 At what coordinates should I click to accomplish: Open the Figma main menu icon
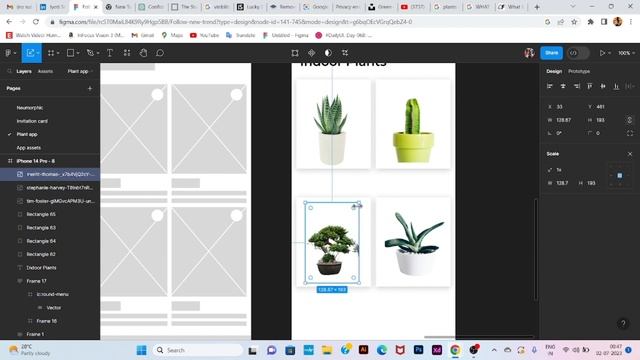tap(8, 53)
